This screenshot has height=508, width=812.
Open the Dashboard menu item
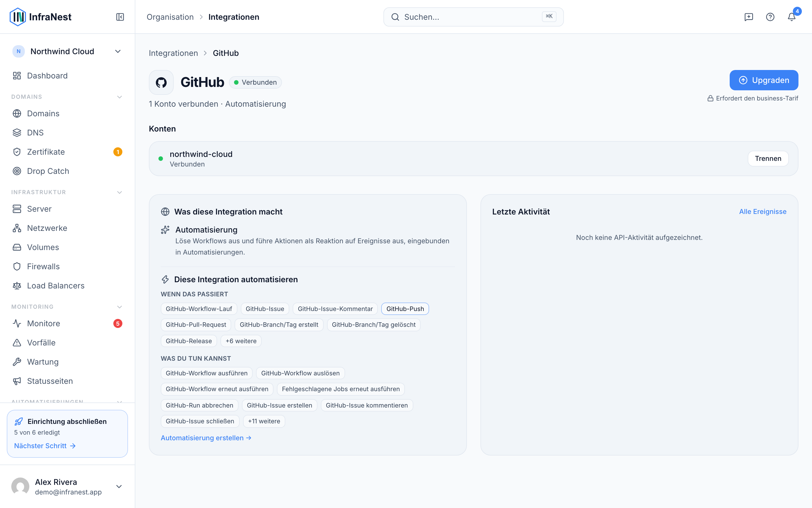click(x=67, y=76)
